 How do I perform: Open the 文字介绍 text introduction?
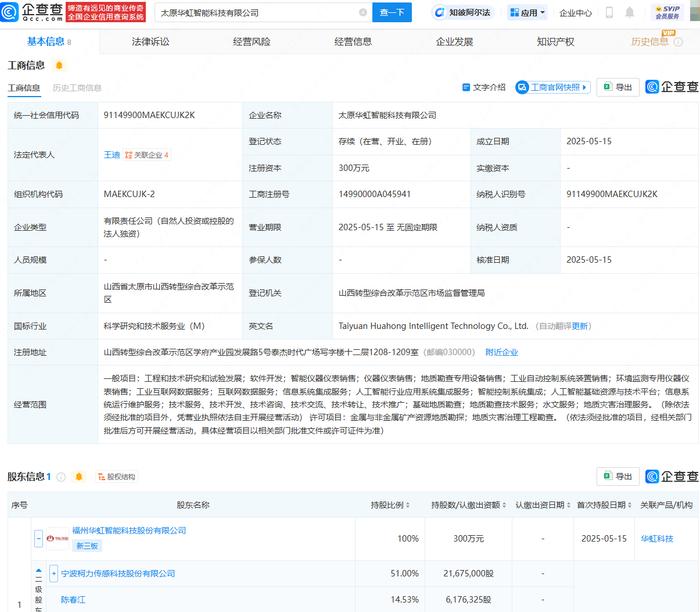[x=484, y=87]
